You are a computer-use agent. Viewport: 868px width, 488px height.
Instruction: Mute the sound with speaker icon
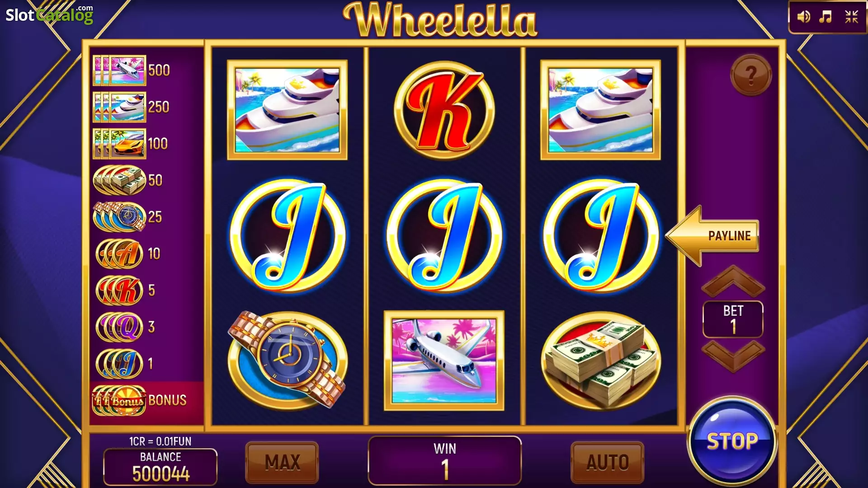pyautogui.click(x=803, y=17)
